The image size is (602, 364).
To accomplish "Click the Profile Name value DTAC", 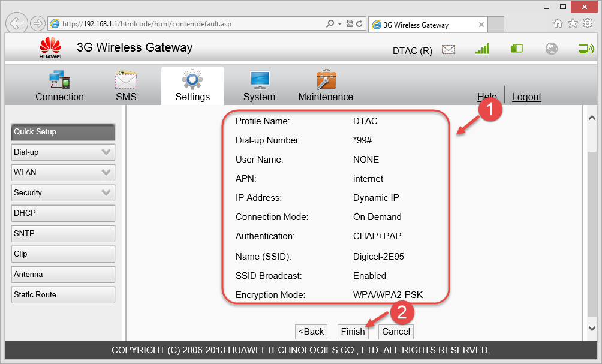I will point(365,121).
